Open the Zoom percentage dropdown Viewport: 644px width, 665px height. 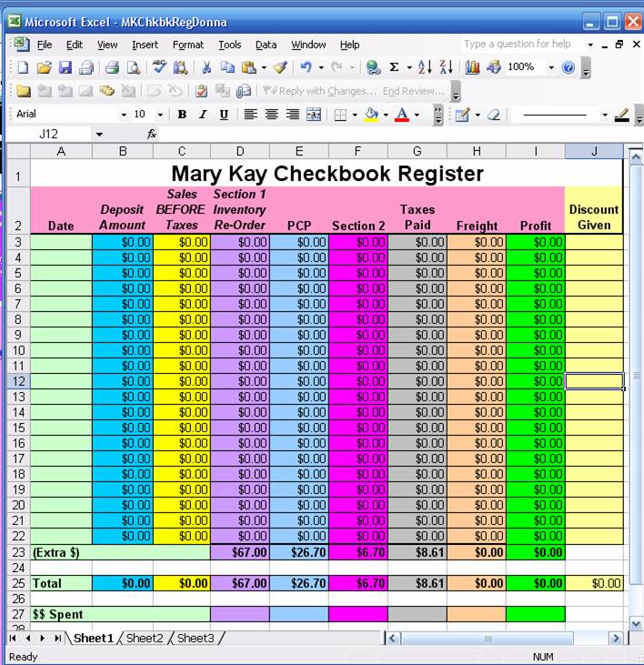click(x=550, y=67)
